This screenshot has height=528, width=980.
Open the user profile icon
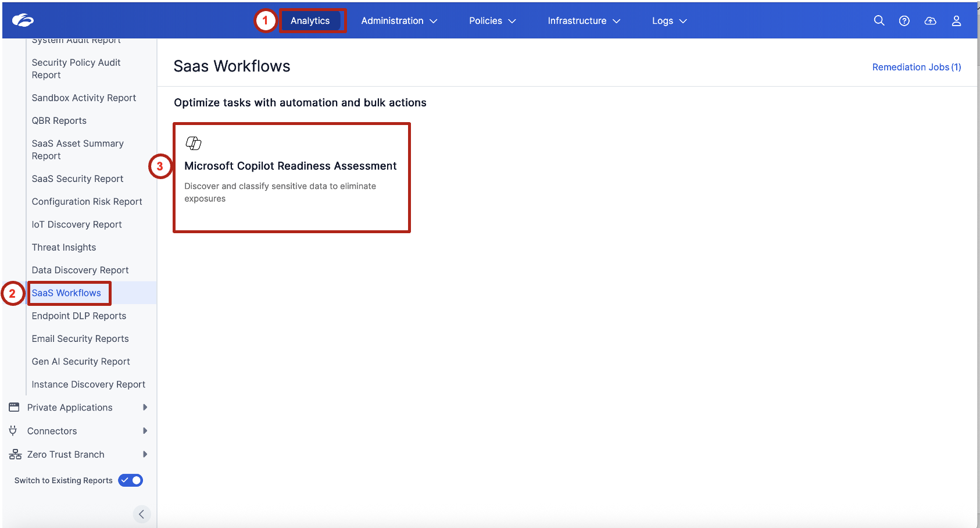tap(956, 21)
